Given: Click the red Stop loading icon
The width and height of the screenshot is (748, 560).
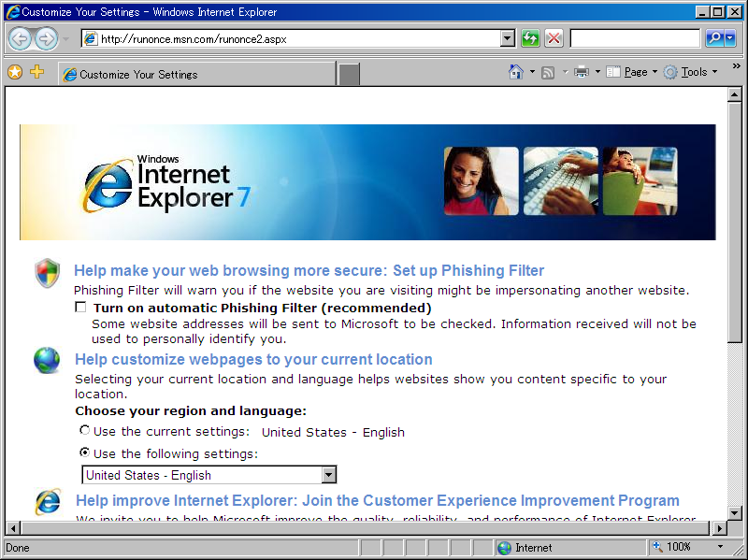Looking at the screenshot, I should (x=554, y=38).
